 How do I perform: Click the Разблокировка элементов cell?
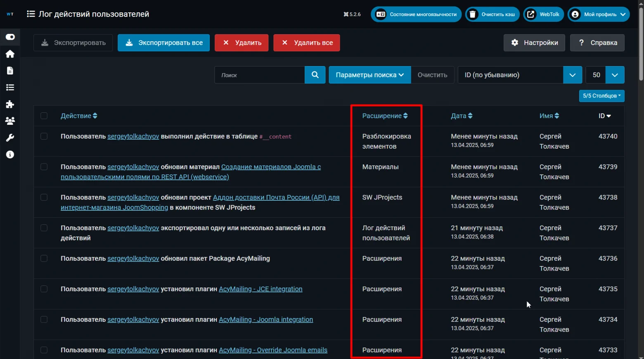[387, 141]
